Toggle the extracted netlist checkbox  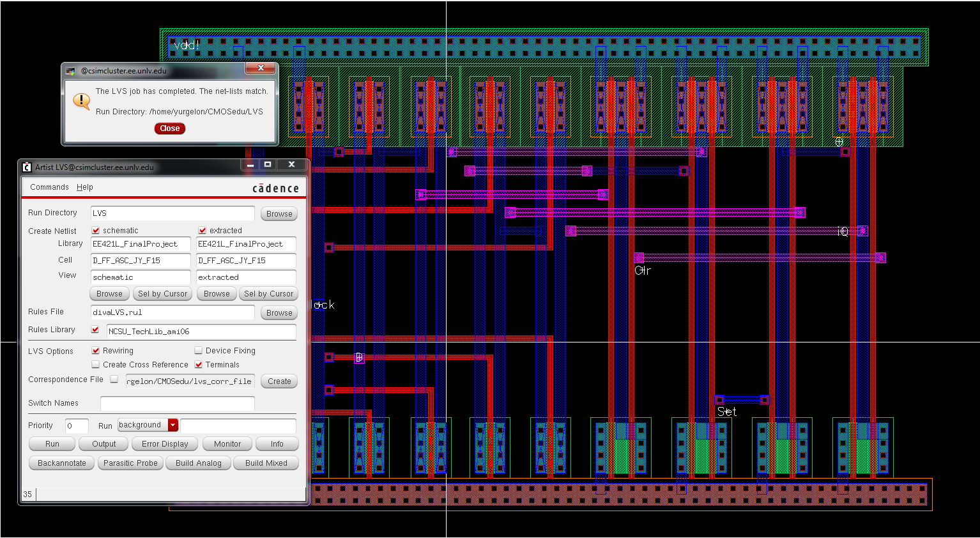click(x=203, y=231)
